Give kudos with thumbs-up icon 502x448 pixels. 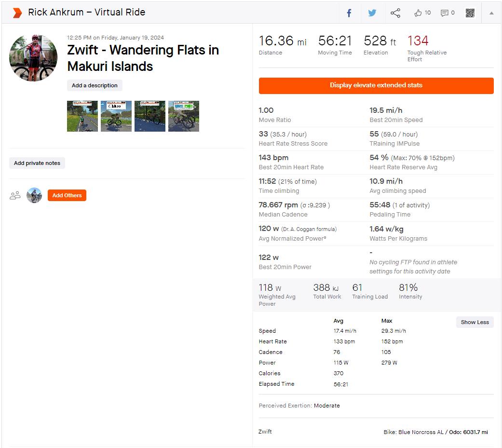click(x=418, y=13)
